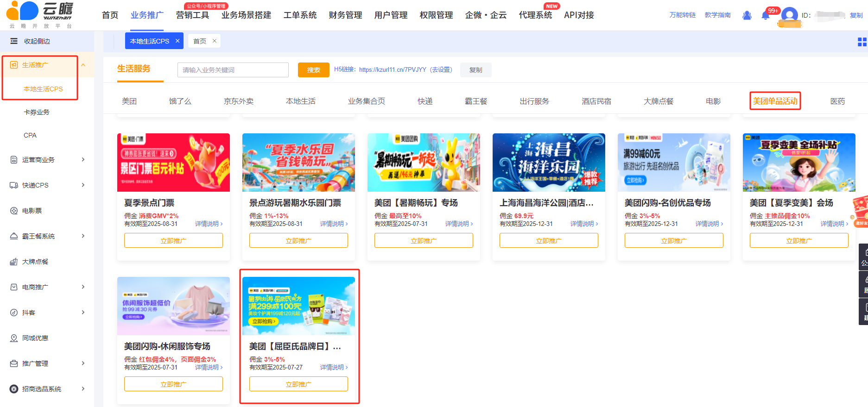Click the 同城优惠 location icon
The width and height of the screenshot is (868, 407).
coord(14,338)
